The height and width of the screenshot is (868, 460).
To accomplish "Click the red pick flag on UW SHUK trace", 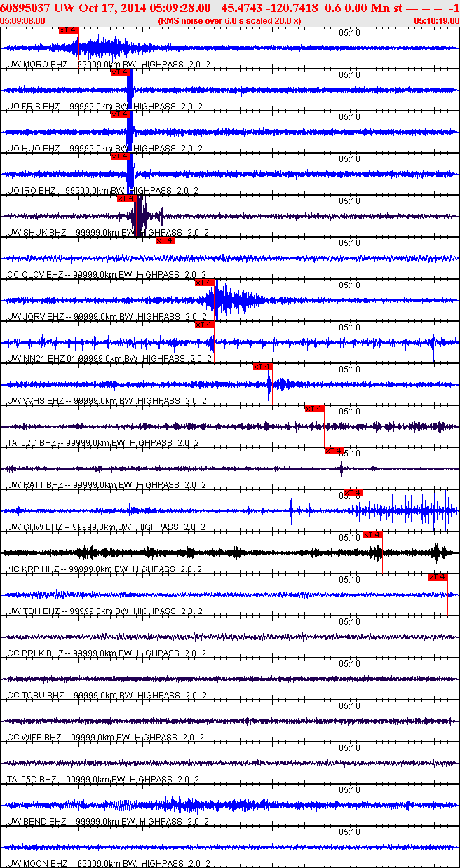I will [x=126, y=198].
